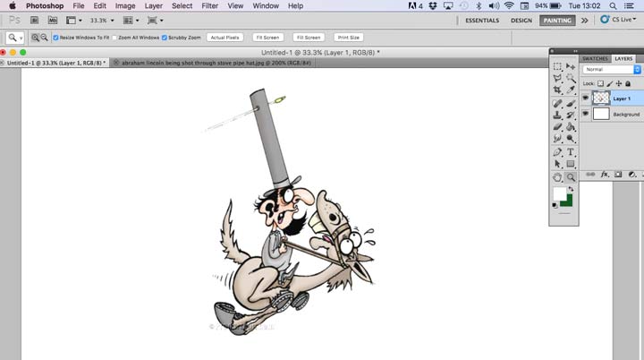Screen dimensions: 644x360
Task: Select the Lasso tool
Action: 557,78
